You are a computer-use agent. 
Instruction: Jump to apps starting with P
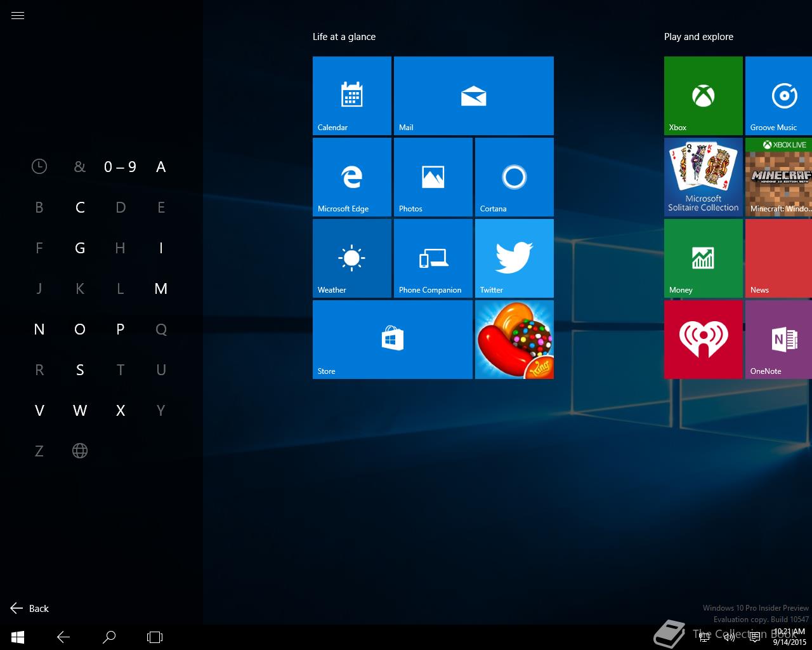coord(121,329)
